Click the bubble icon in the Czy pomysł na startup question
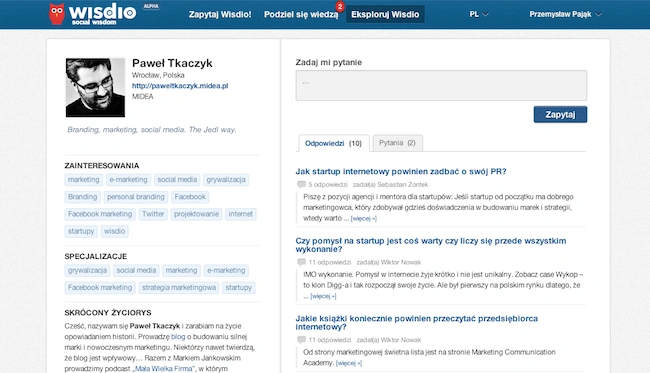650x373 pixels. (x=301, y=262)
